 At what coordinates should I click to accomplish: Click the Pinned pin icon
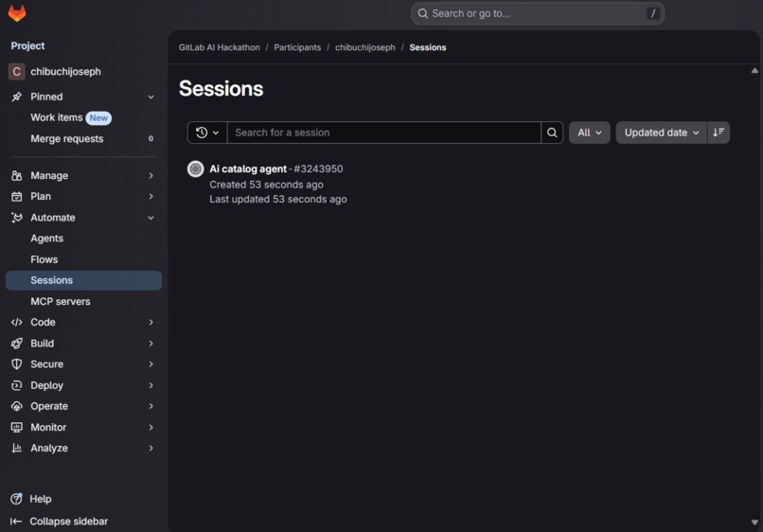(x=16, y=97)
